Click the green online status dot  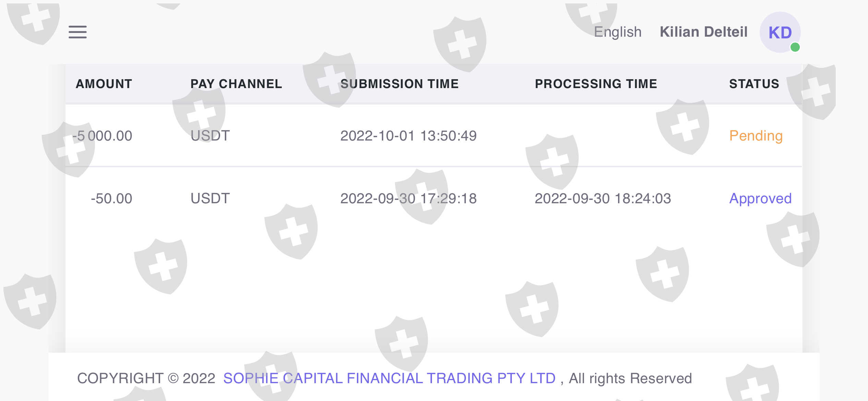click(795, 47)
